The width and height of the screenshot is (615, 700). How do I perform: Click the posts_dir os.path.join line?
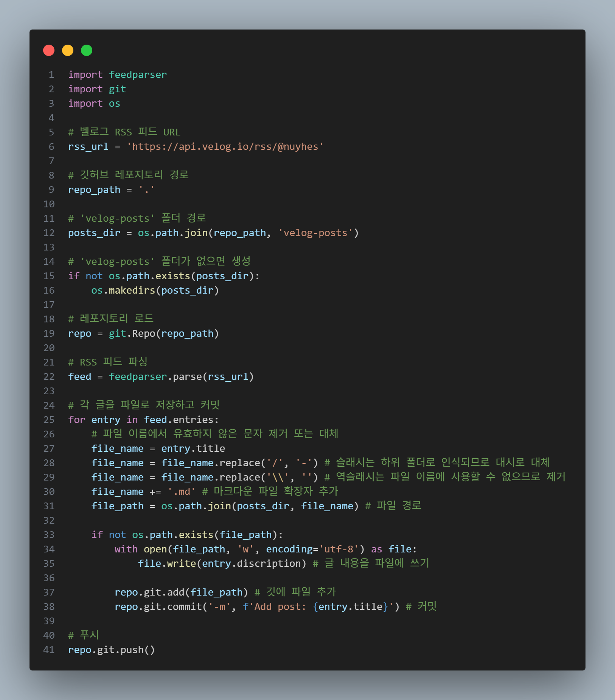pyautogui.click(x=213, y=233)
